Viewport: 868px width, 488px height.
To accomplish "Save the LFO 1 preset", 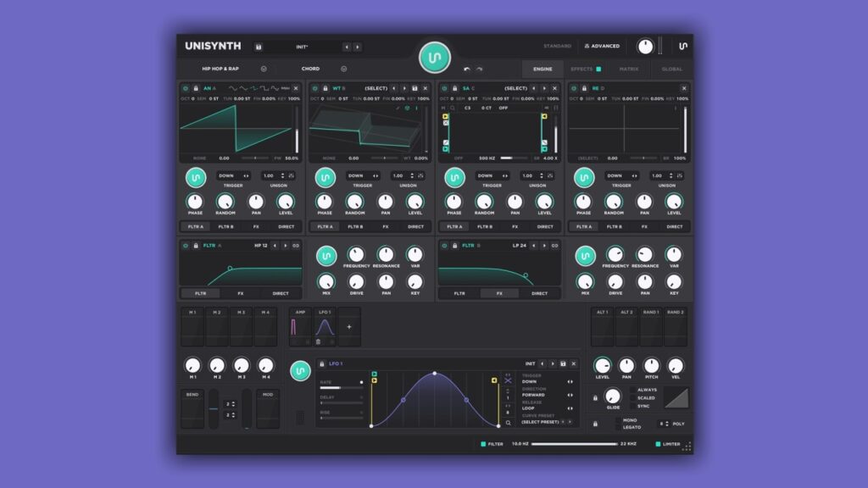I will pyautogui.click(x=563, y=364).
